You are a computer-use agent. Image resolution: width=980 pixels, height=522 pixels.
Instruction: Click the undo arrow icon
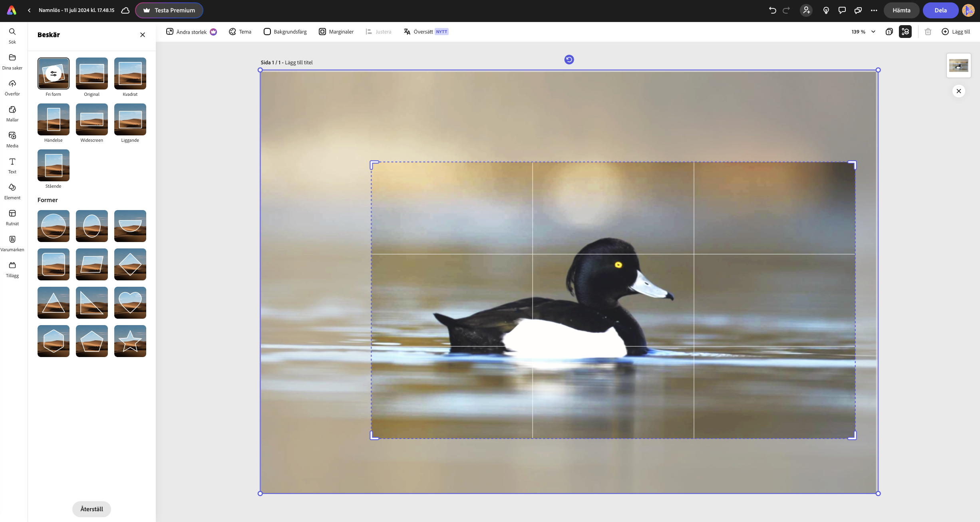pyautogui.click(x=772, y=10)
